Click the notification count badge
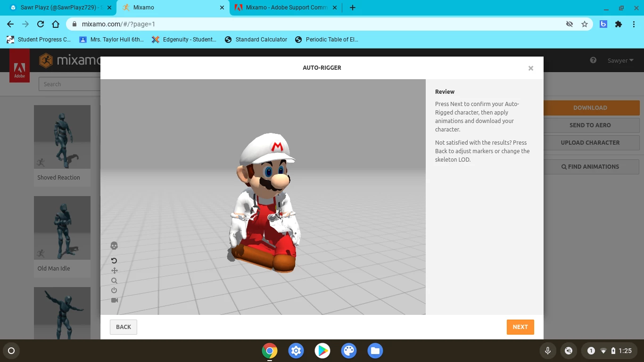Viewport: 644px width, 362px height. click(x=591, y=351)
